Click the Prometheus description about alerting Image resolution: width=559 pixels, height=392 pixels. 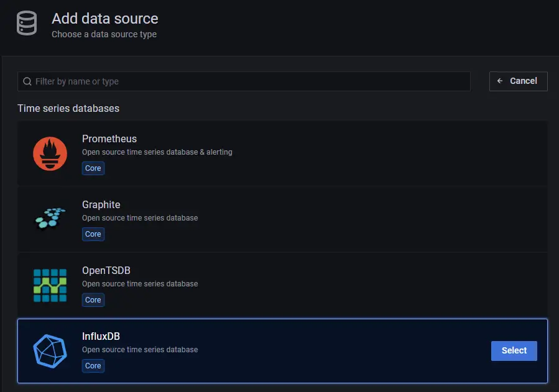[157, 152]
